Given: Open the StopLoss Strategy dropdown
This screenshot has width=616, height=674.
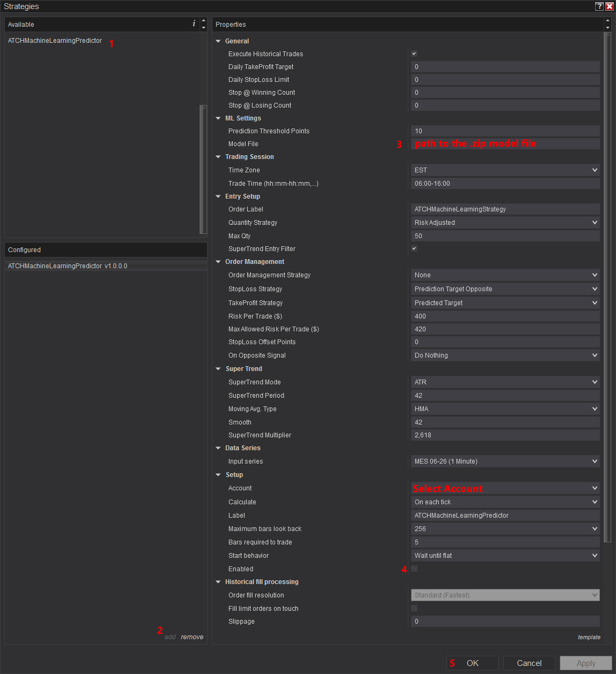Looking at the screenshot, I should [x=505, y=289].
